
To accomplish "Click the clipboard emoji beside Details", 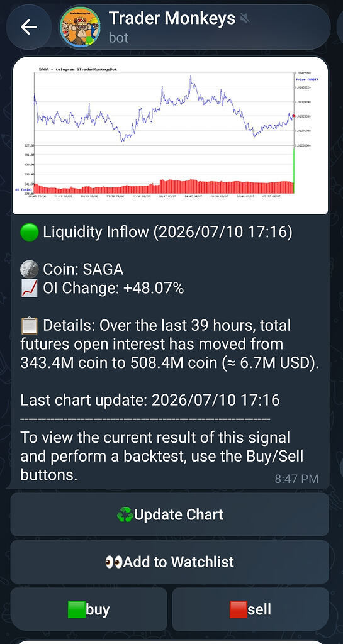I will (29, 326).
